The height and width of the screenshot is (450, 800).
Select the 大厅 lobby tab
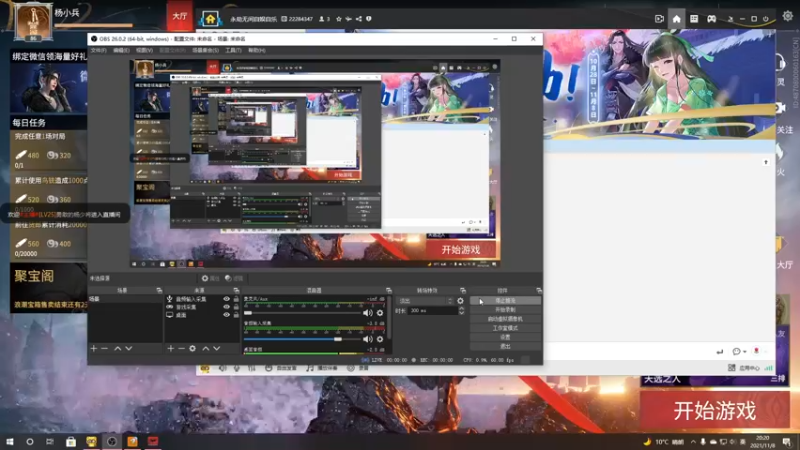point(179,16)
